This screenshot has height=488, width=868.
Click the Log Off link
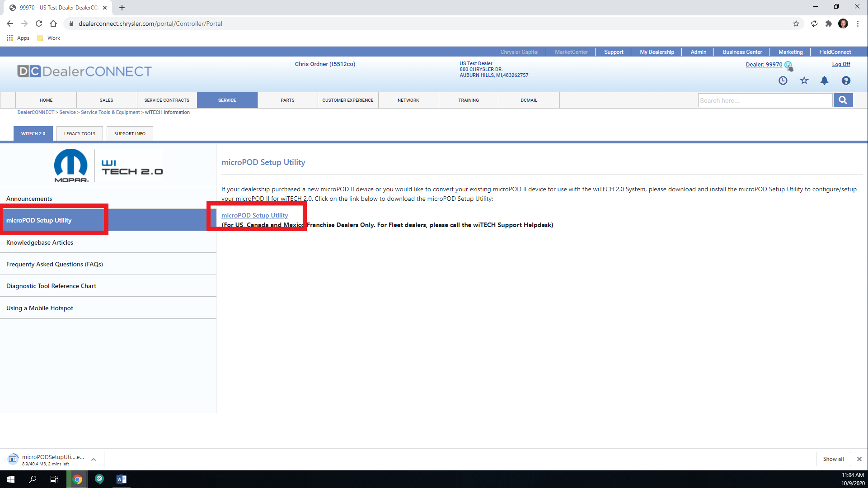[x=841, y=64]
